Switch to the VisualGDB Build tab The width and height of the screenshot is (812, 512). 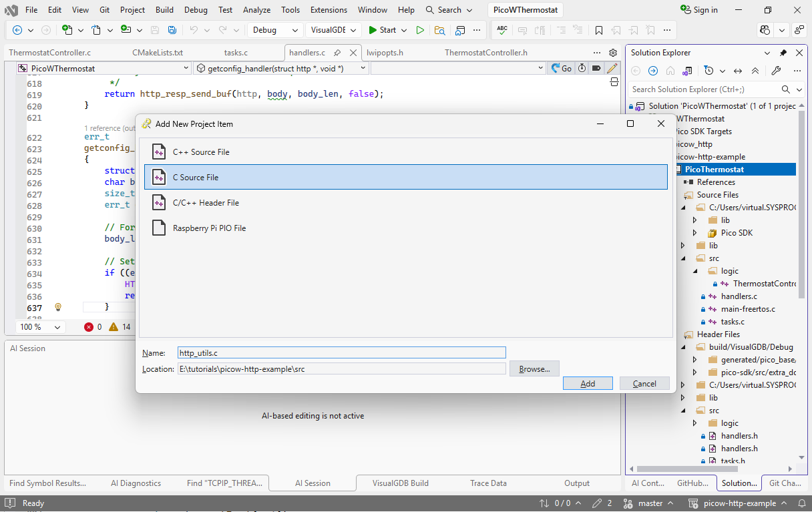[x=400, y=483]
